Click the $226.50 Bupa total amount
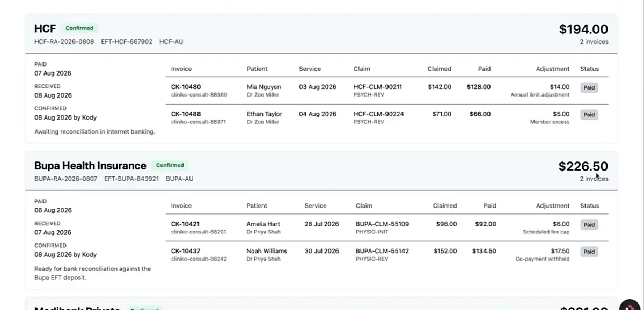Viewport: 644px width, 310px height. 583,167
